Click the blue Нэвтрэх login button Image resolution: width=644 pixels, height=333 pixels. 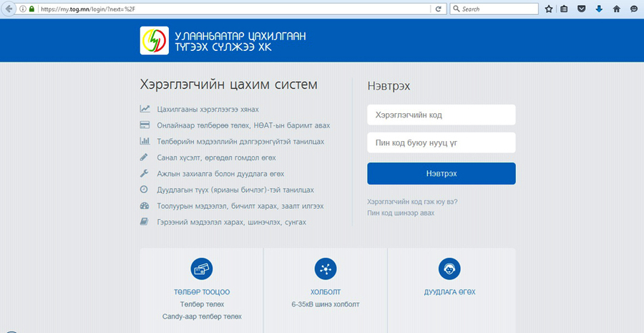[x=441, y=173]
